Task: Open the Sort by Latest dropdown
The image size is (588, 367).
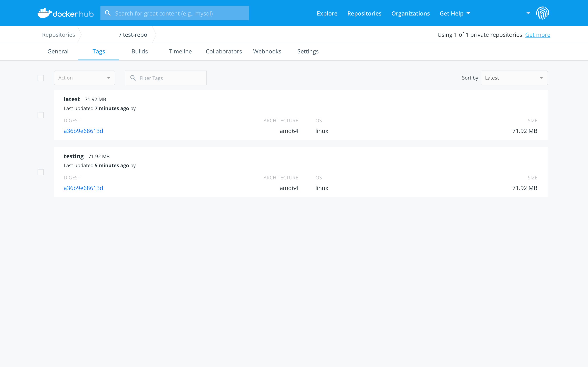Action: pyautogui.click(x=514, y=78)
